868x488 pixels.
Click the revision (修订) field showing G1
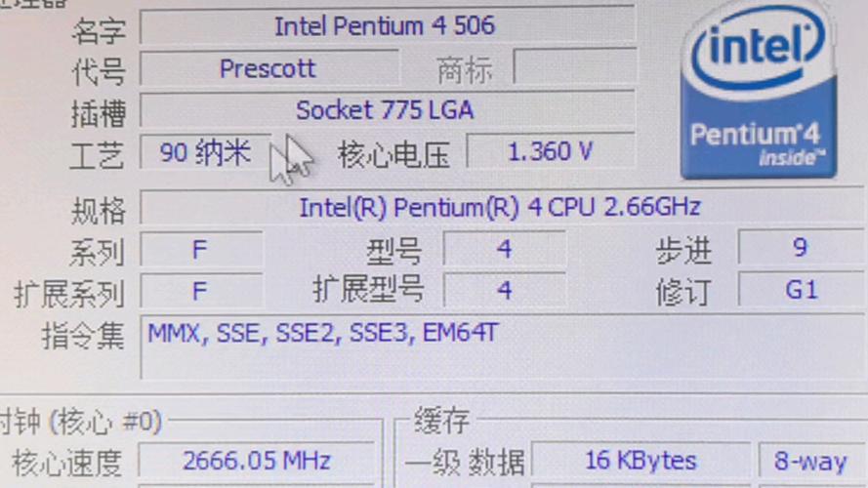coord(801,289)
